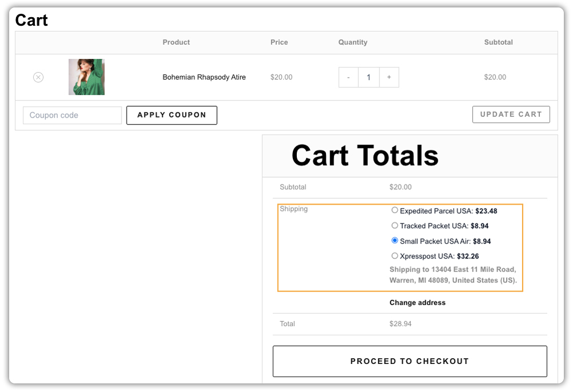573x392 pixels.
Task: Click the Cart Totals heading
Action: point(365,156)
